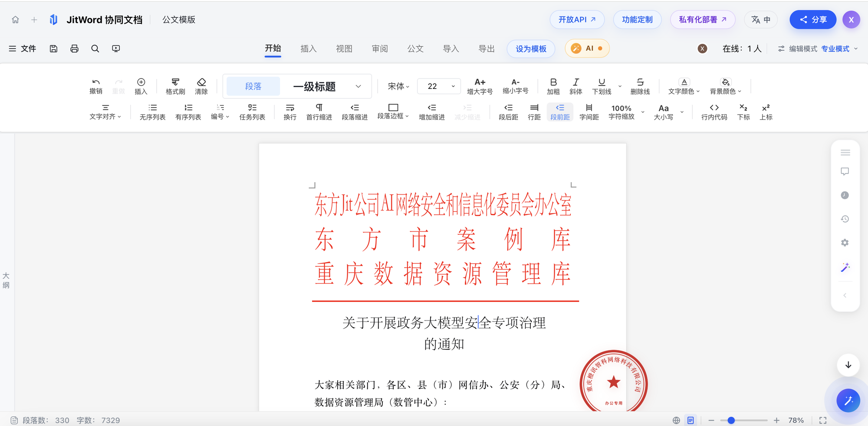
Task: Undo the last action (撤销)
Action: 96,86
